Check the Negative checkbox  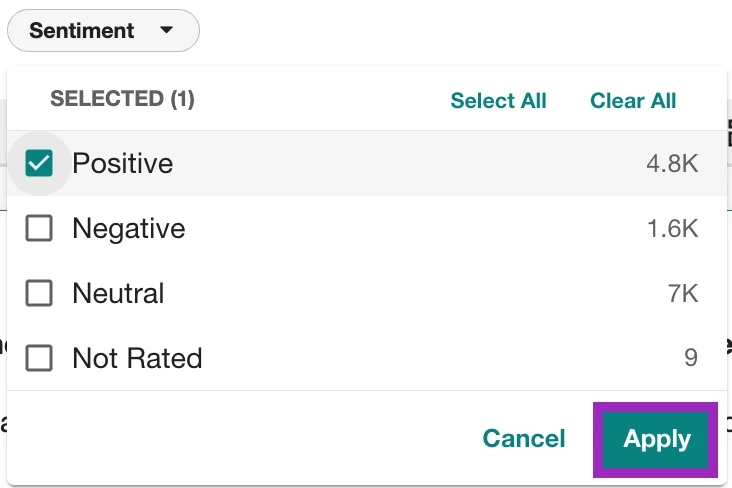pyautogui.click(x=39, y=228)
